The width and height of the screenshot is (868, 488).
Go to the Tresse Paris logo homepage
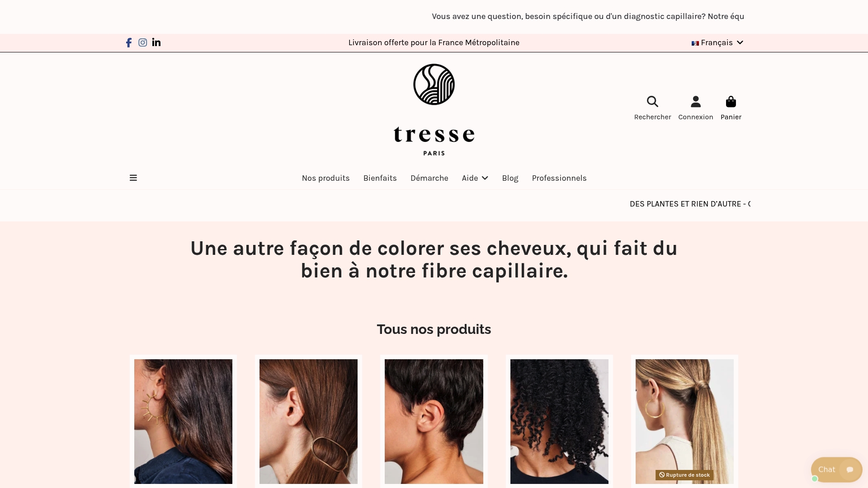(434, 110)
